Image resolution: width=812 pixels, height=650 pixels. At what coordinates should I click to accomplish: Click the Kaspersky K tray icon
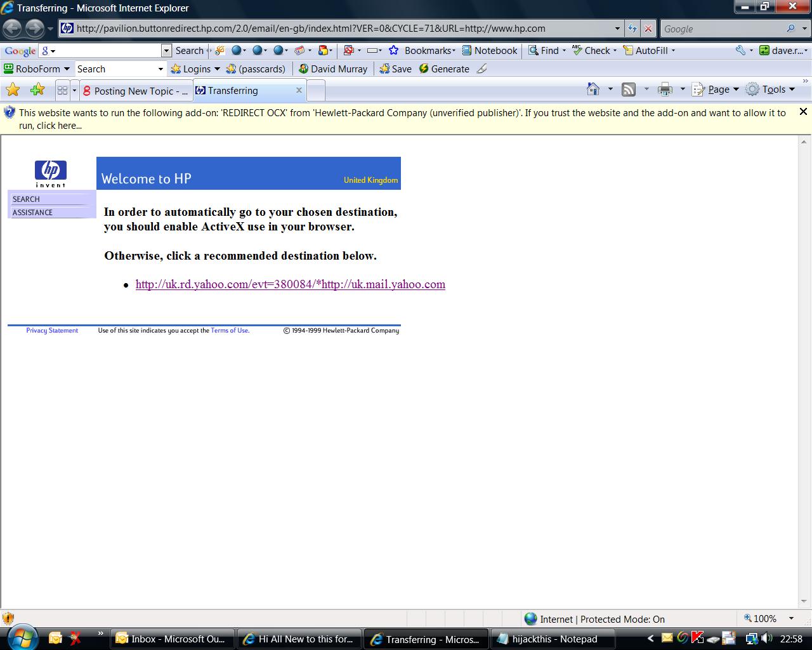698,639
